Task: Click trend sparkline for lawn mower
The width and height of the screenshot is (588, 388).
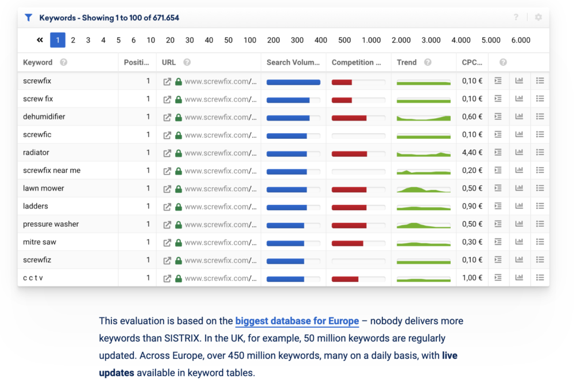Action: (424, 189)
